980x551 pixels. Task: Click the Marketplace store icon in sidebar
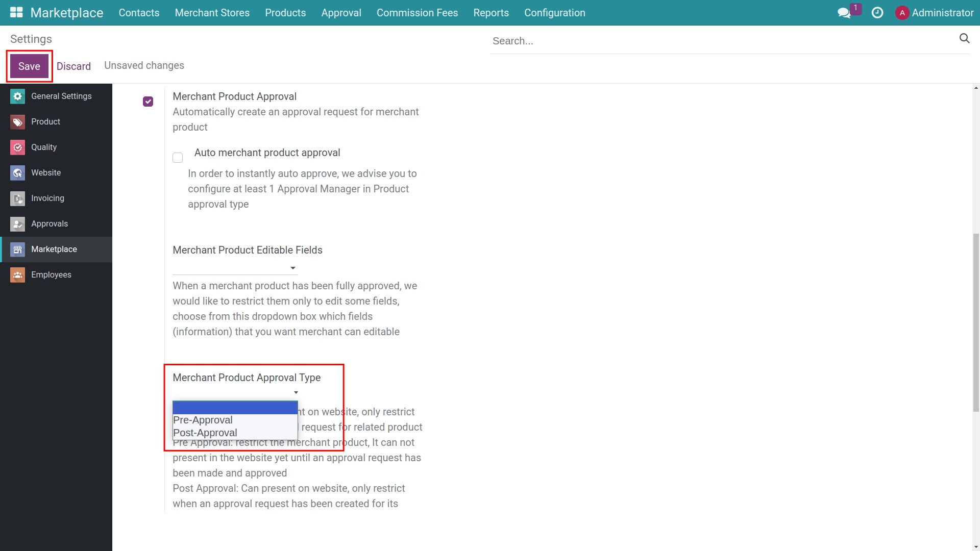click(17, 249)
